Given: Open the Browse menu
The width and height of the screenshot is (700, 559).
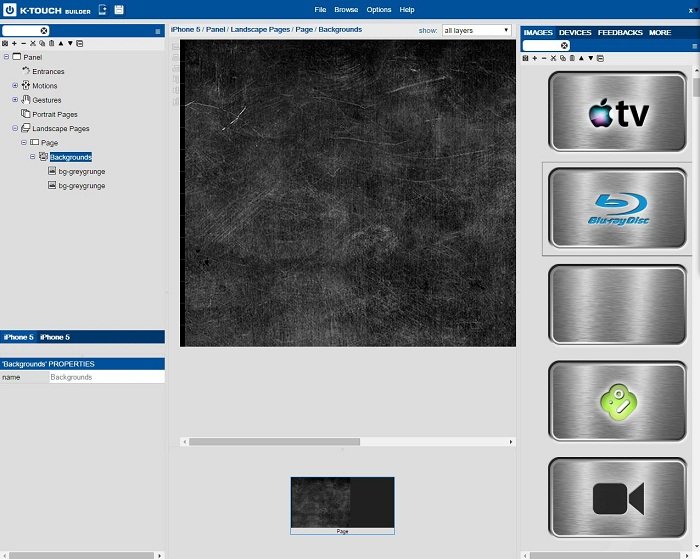Looking at the screenshot, I should tap(346, 9).
